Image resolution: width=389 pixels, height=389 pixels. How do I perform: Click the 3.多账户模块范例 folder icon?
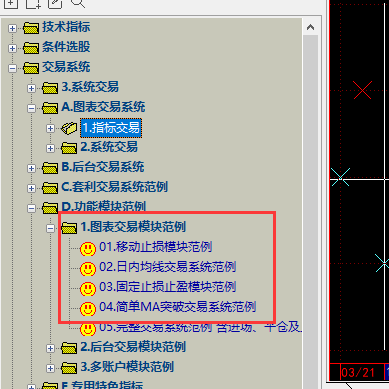coord(69,368)
